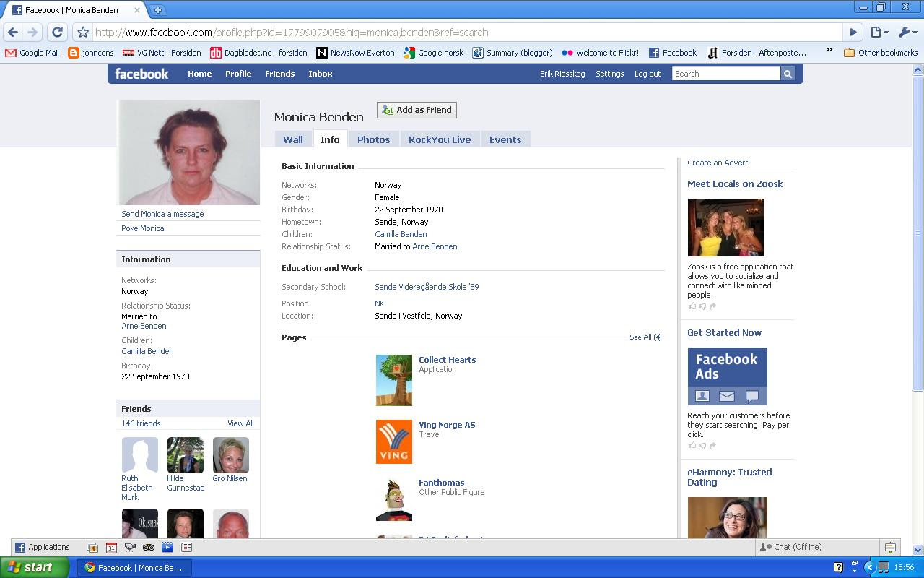Open the Welcome to Flickr! bookmark

click(600, 53)
